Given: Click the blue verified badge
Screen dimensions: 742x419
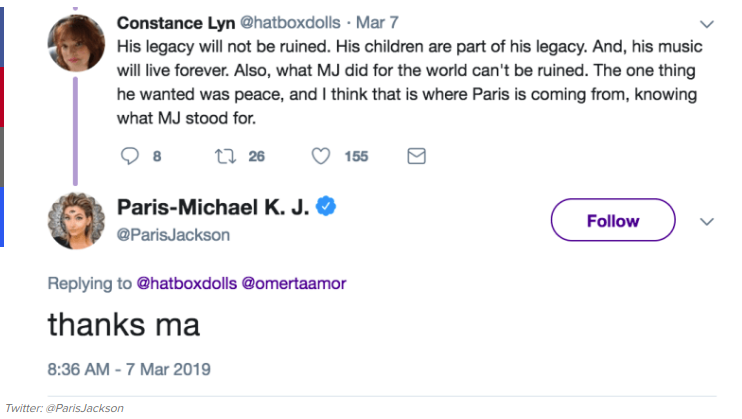Looking at the screenshot, I should click(326, 207).
